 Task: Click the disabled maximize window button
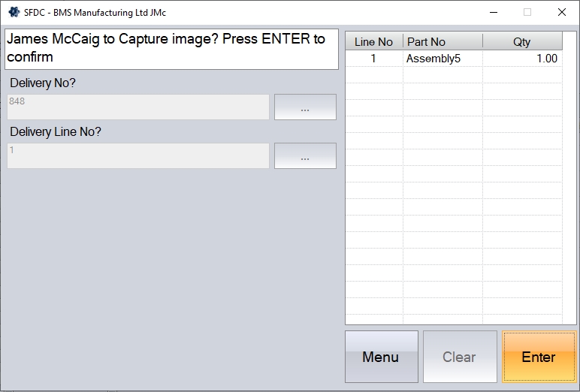[x=527, y=12]
